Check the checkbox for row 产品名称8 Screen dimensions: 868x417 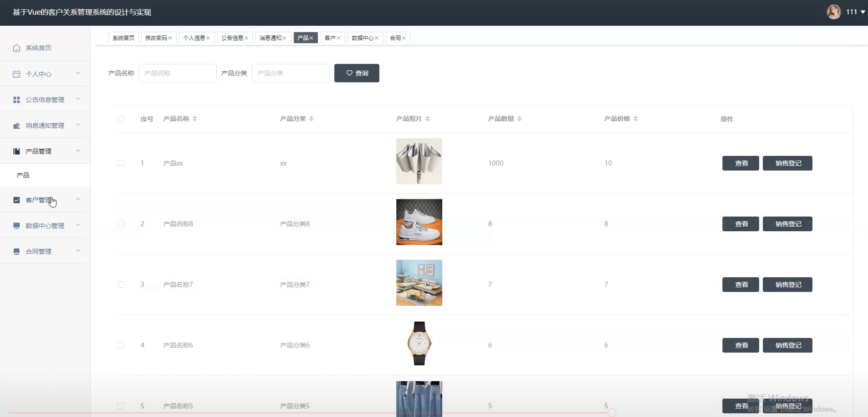pos(121,224)
